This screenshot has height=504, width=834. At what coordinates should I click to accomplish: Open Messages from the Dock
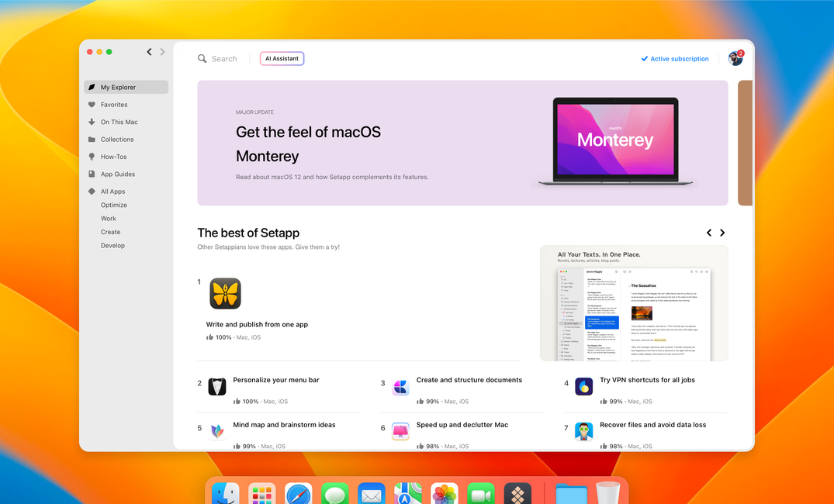click(335, 495)
